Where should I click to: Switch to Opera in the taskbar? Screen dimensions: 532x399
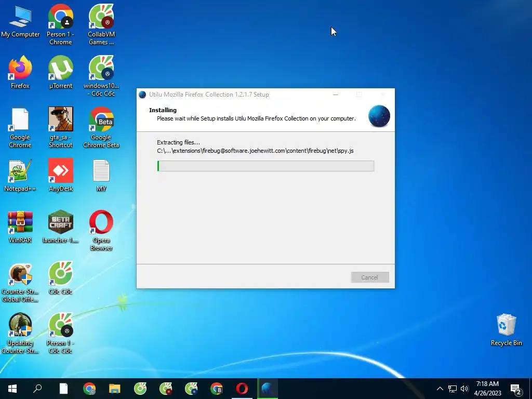tap(242, 389)
